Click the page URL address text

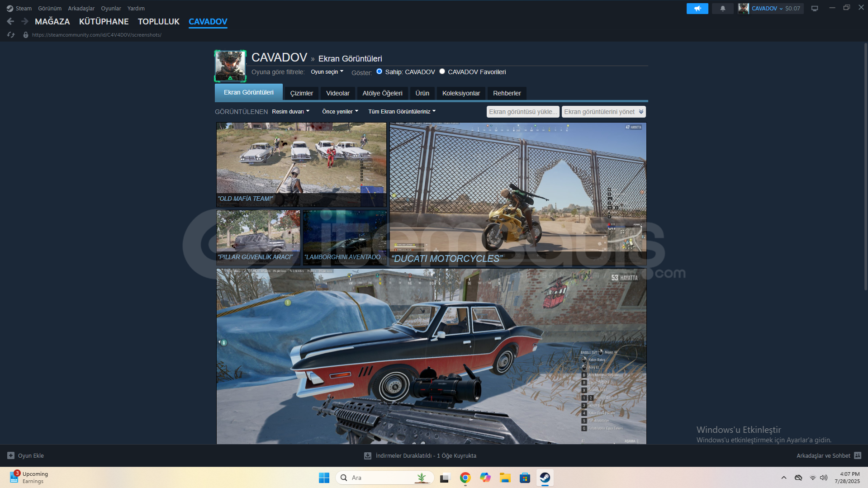tap(97, 35)
